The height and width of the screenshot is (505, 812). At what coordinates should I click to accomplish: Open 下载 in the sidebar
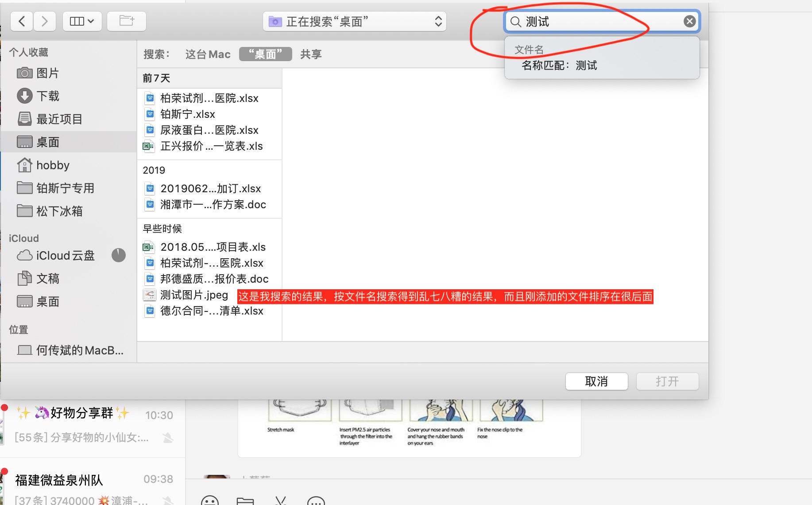69,96
